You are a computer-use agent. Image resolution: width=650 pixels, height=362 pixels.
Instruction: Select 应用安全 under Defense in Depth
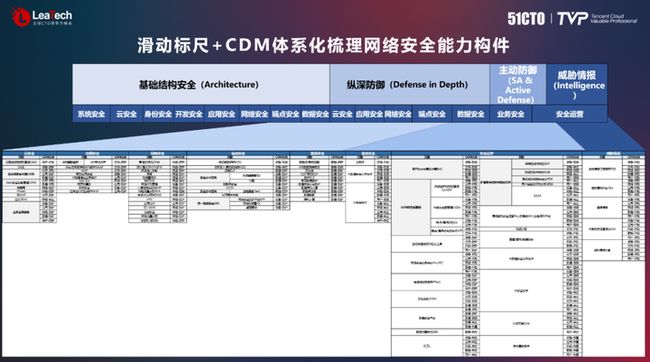369,114
